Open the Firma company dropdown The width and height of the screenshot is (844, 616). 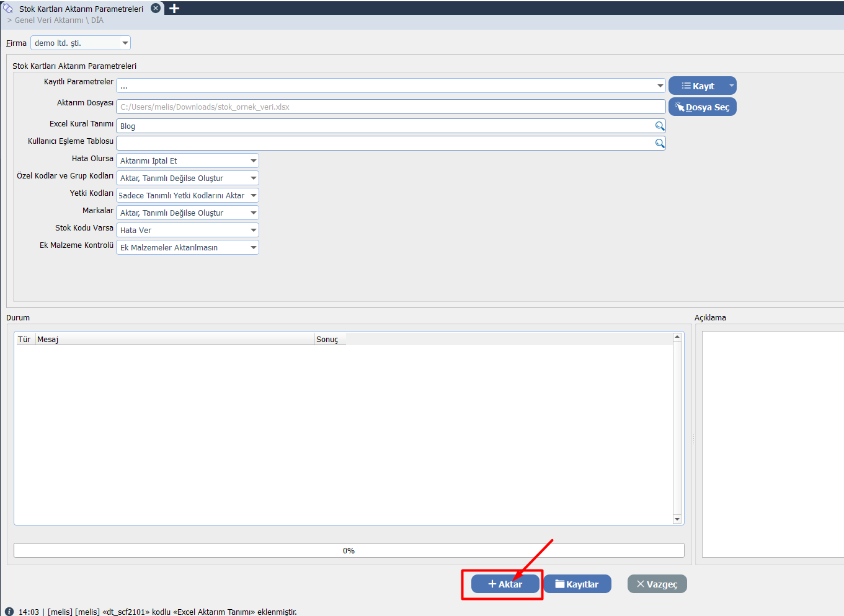[x=125, y=43]
